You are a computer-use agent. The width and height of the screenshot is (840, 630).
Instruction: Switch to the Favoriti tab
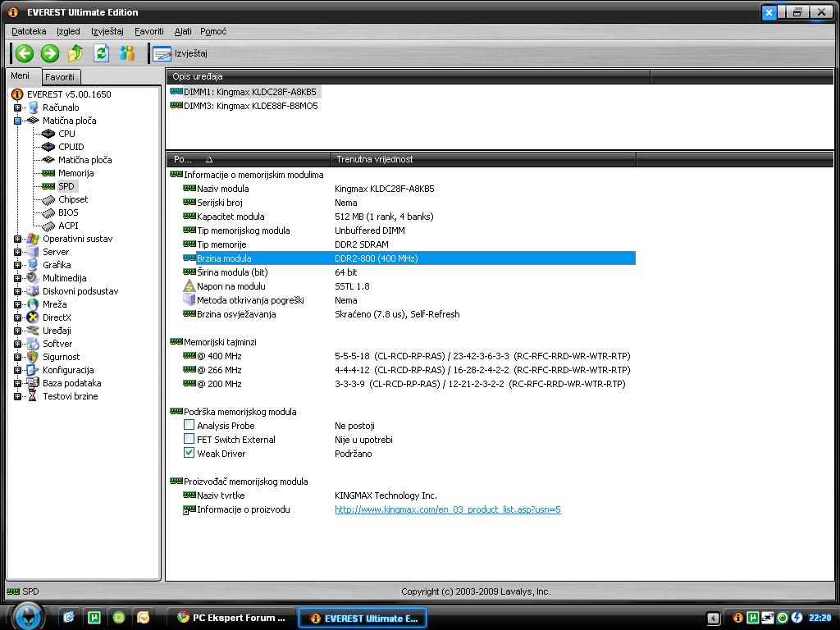click(x=60, y=76)
